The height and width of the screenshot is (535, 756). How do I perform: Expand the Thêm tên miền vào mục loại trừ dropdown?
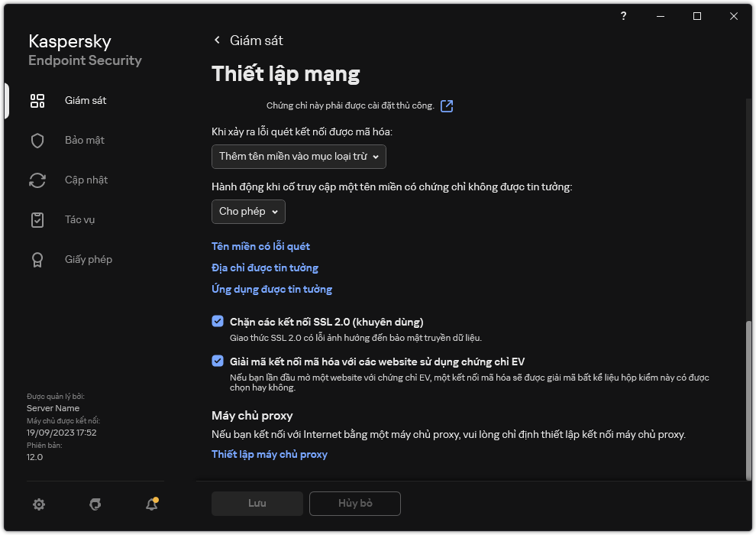(x=299, y=157)
